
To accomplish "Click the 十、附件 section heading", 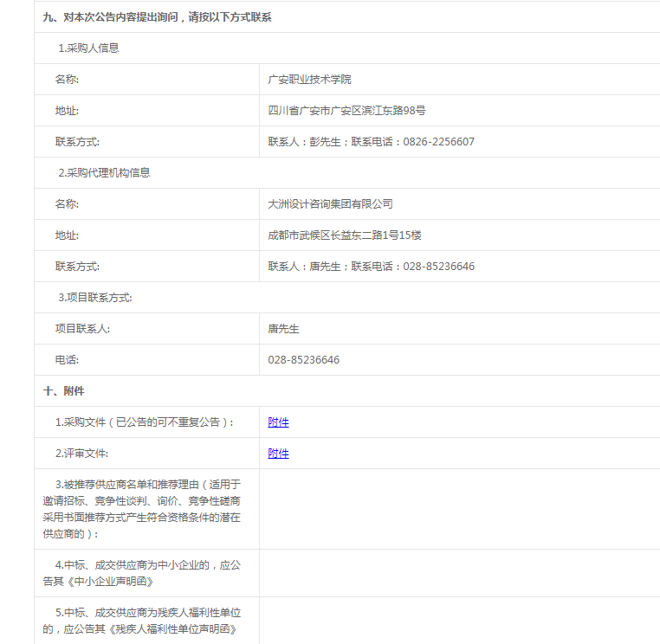I will [64, 391].
